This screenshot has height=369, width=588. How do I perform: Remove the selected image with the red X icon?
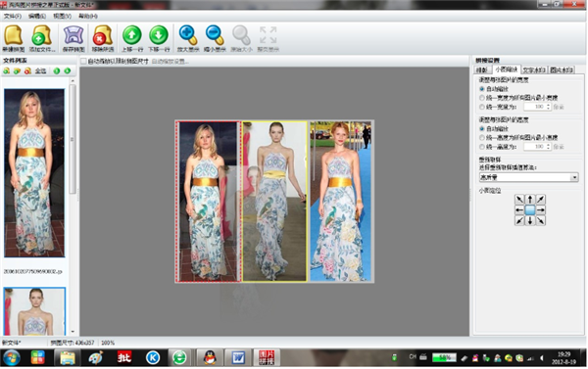(102, 38)
